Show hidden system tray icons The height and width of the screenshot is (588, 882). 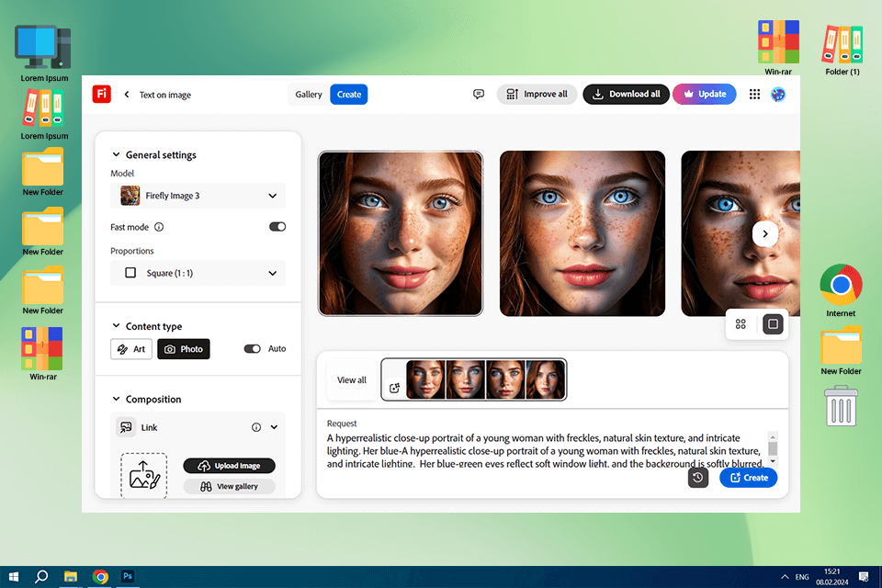click(x=785, y=577)
